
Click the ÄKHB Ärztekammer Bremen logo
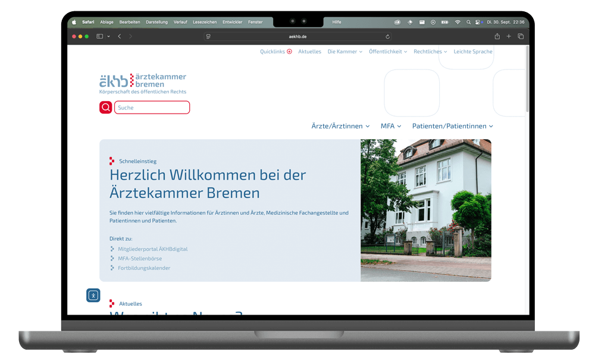coord(143,83)
